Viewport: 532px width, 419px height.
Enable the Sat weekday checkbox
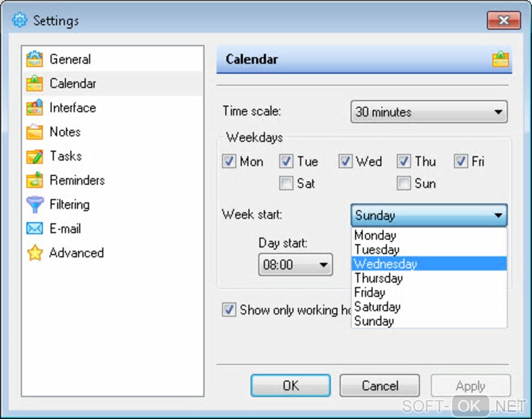[x=286, y=184]
